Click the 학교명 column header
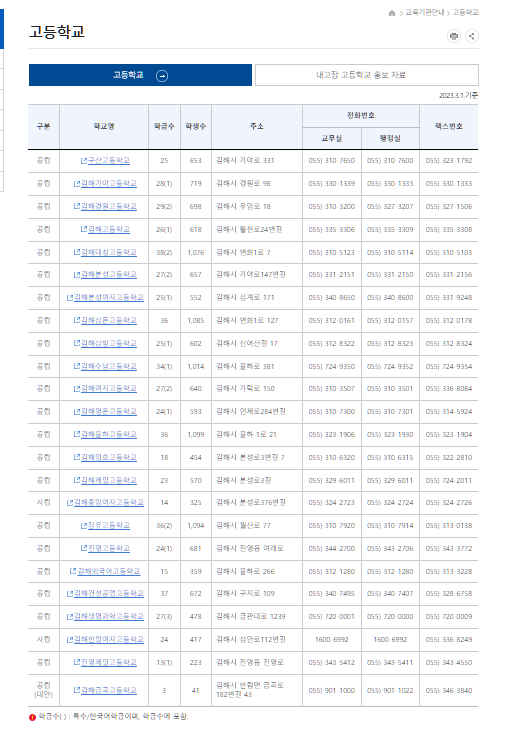 coord(104,126)
